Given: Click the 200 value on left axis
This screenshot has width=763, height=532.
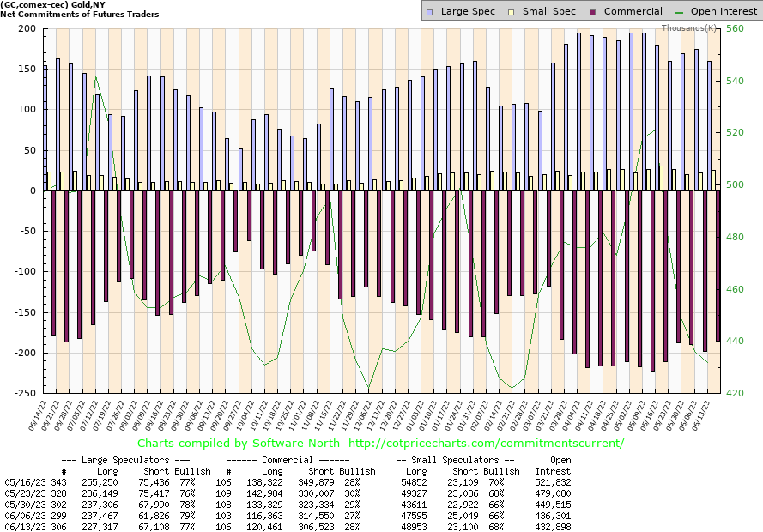Looking at the screenshot, I should pos(27,28).
